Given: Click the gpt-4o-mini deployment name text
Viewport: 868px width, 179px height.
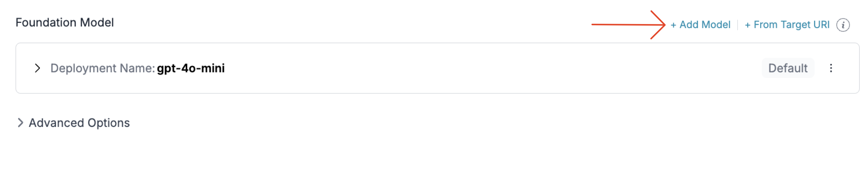Looking at the screenshot, I should tap(191, 68).
